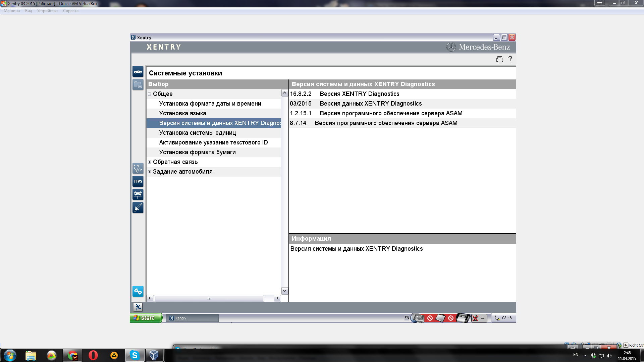The height and width of the screenshot is (362, 644).
Task: Expand the Обратная связь node
Action: 150,162
